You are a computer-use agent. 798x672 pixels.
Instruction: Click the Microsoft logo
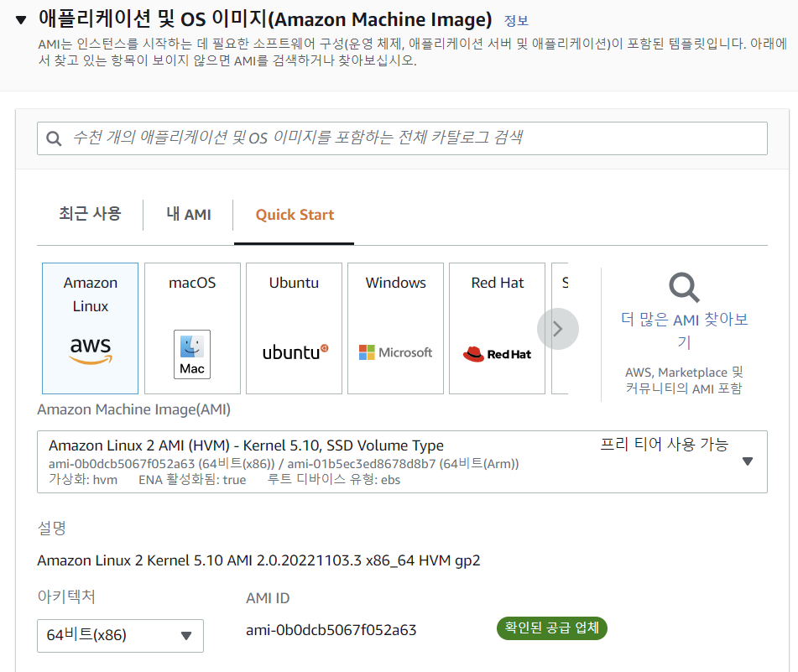pos(395,352)
